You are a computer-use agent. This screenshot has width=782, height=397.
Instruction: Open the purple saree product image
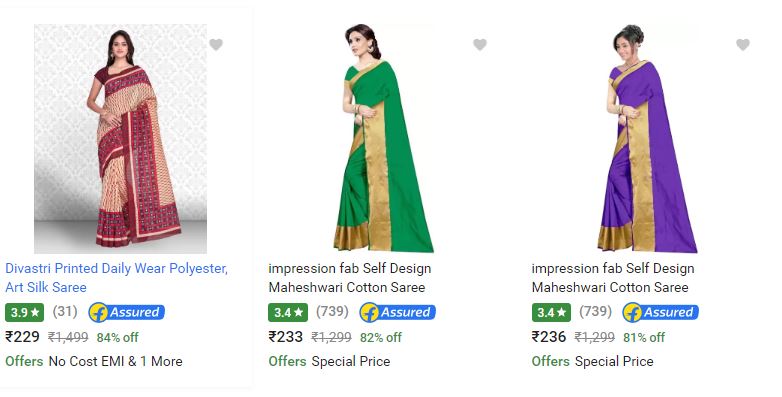tap(647, 139)
